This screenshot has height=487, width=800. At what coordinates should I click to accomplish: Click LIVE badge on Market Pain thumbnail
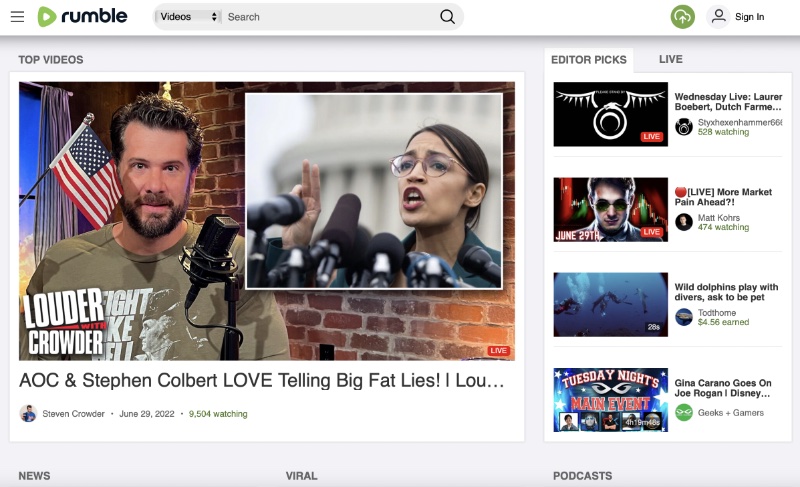tap(652, 232)
